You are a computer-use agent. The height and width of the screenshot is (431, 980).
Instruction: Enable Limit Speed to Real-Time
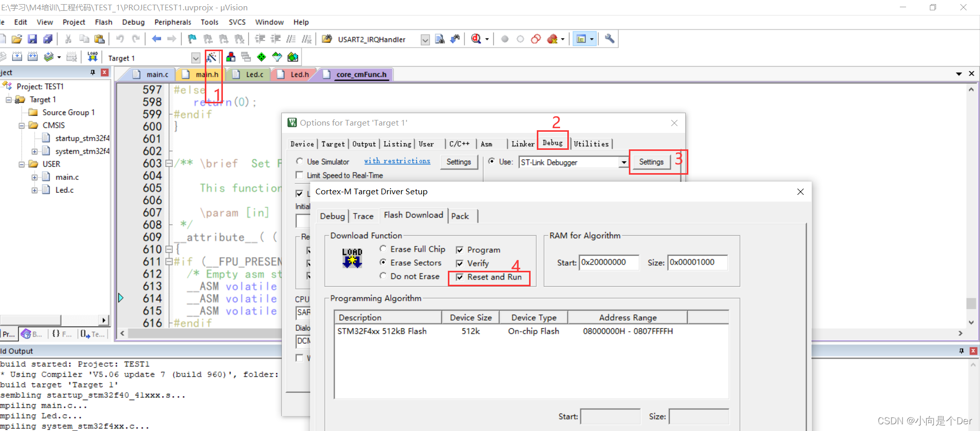299,175
